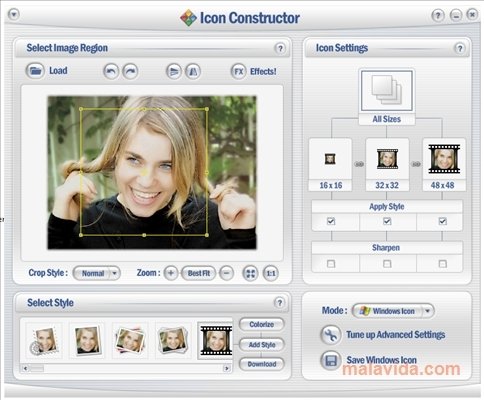Select the 16 x 16 icon preview
The height and width of the screenshot is (400, 484).
(330, 165)
